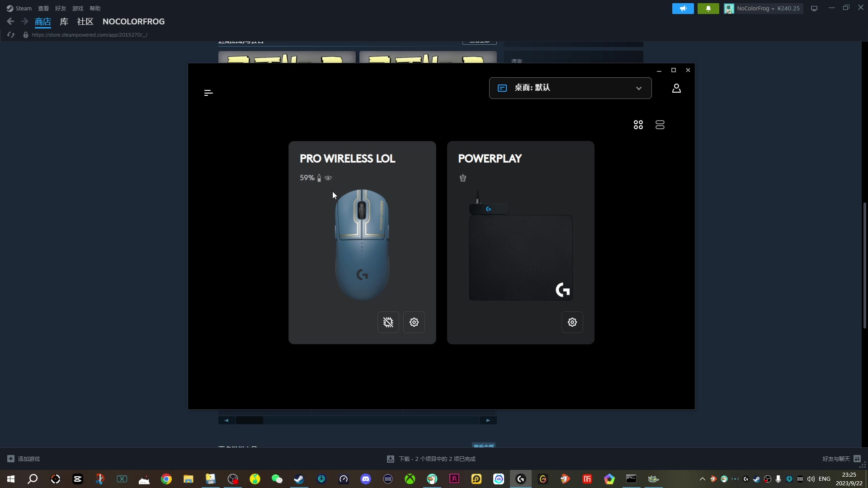Open the Steam menu

point(19,8)
